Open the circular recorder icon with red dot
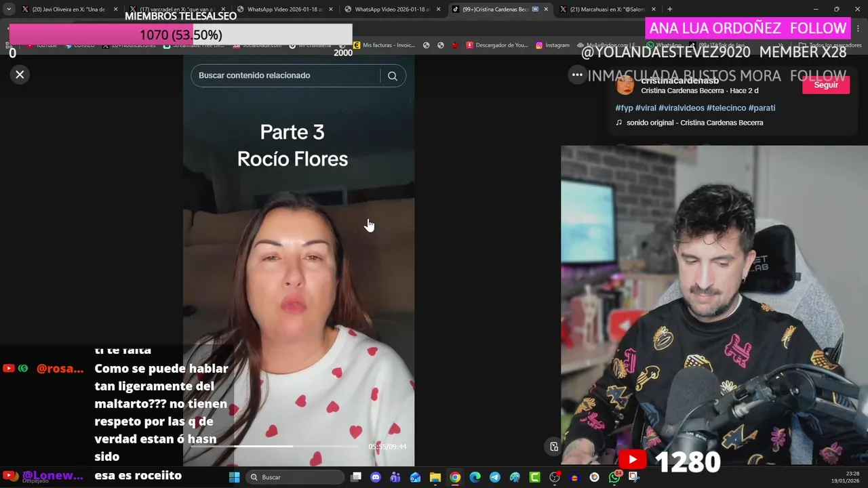Viewport: 868px width, 488px height. 555,477
